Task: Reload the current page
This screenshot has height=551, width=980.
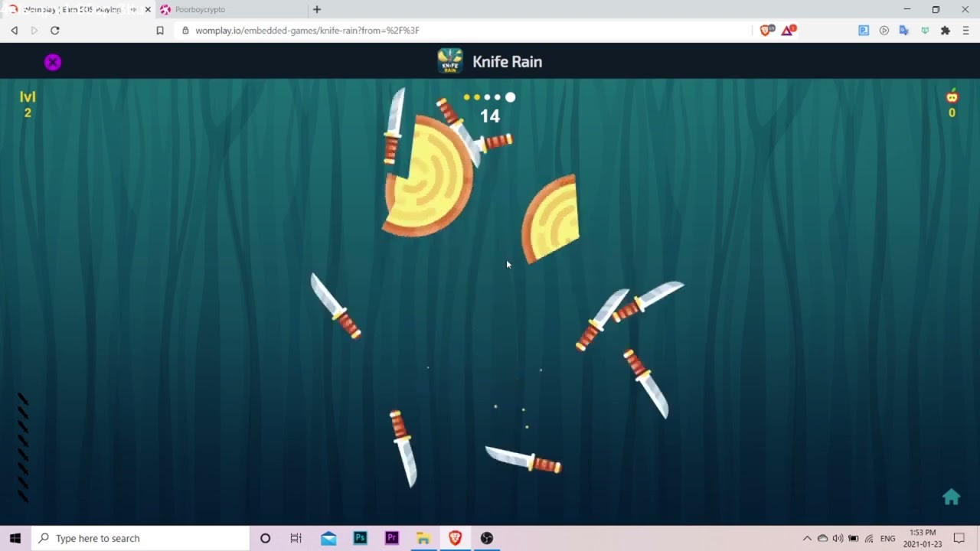Action: point(55,31)
